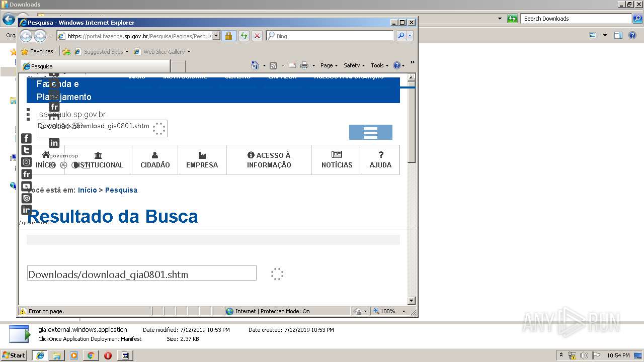The height and width of the screenshot is (362, 644).
Task: Refresh the page with green arrows icon
Action: point(244,36)
